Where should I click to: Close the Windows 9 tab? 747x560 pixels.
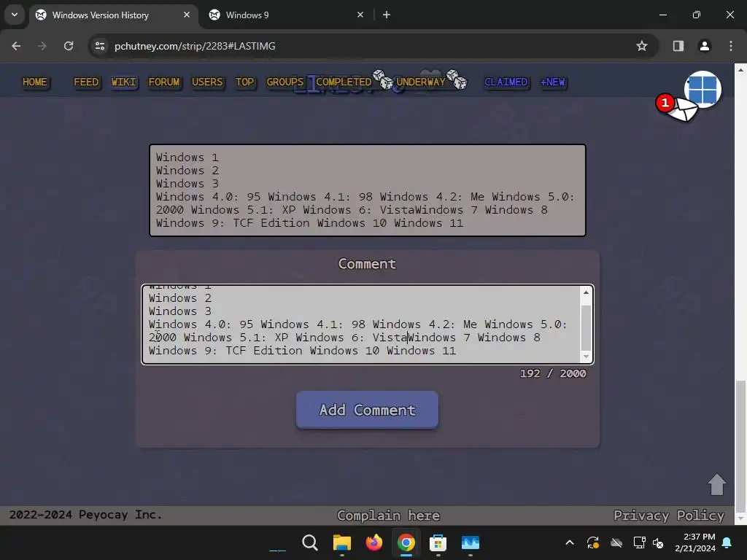(x=360, y=15)
